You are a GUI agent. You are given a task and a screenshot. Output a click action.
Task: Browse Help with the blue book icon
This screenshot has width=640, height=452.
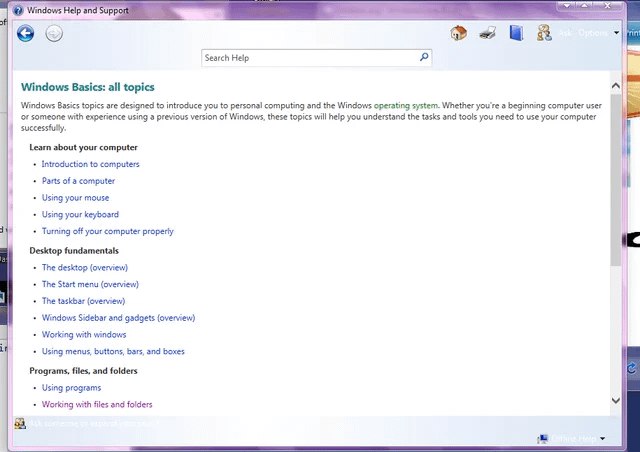(516, 33)
